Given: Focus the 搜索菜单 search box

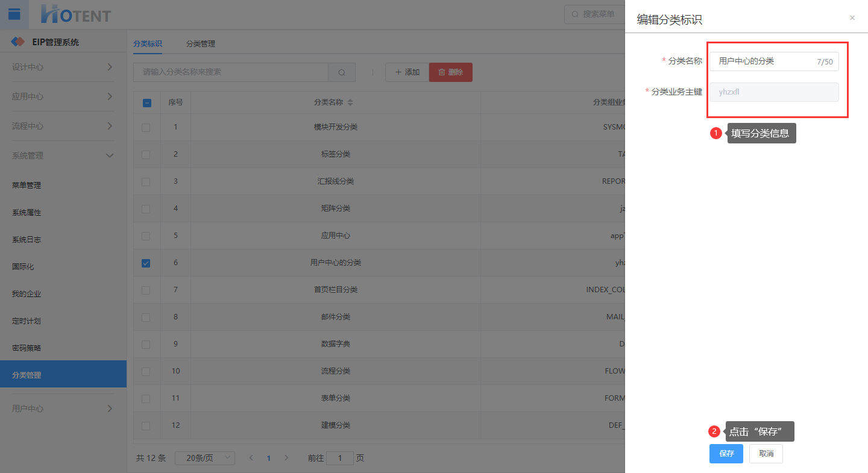Looking at the screenshot, I should pyautogui.click(x=595, y=14).
